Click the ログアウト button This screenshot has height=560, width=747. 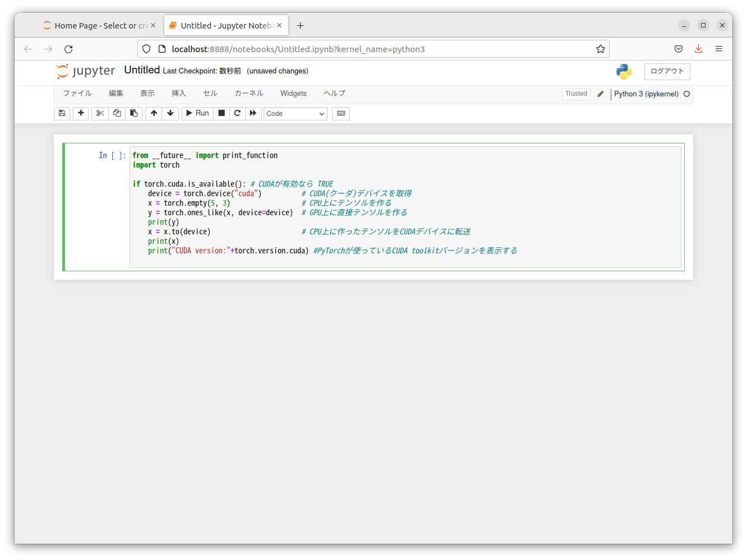point(667,71)
